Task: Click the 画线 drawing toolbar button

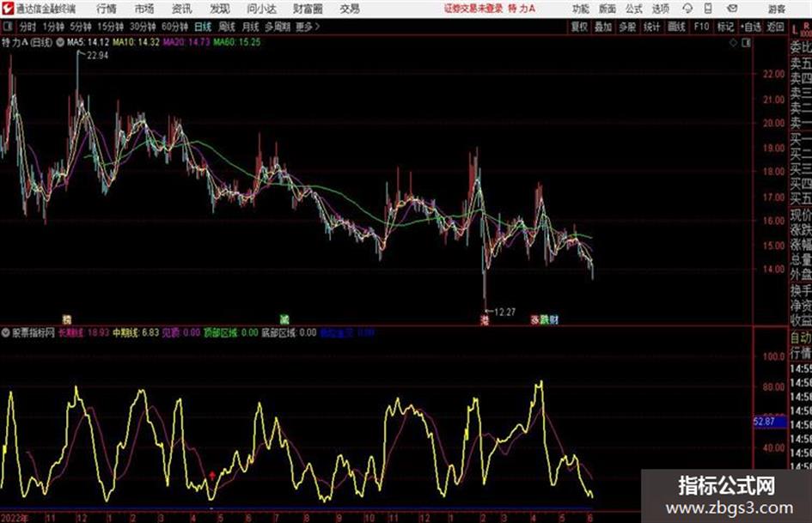Action: [676, 27]
